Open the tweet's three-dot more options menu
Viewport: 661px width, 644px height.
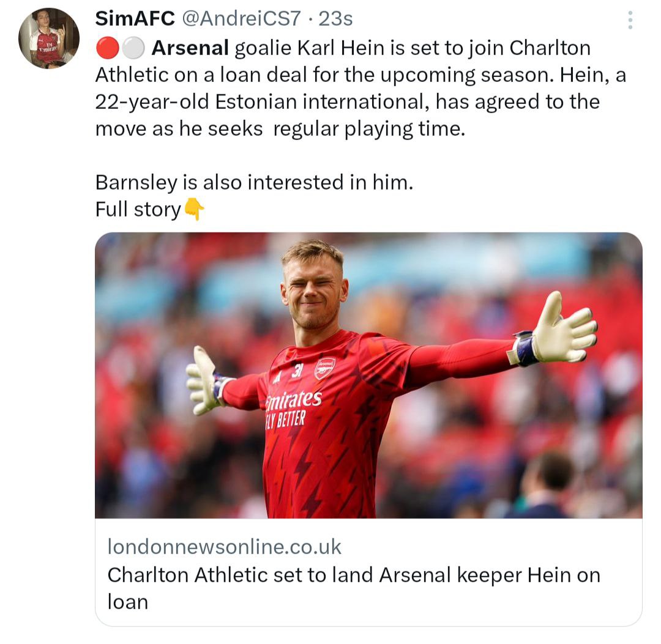pyautogui.click(x=630, y=20)
